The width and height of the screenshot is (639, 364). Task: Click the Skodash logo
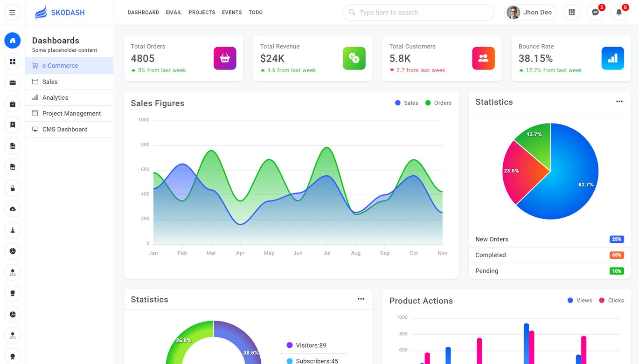click(60, 13)
